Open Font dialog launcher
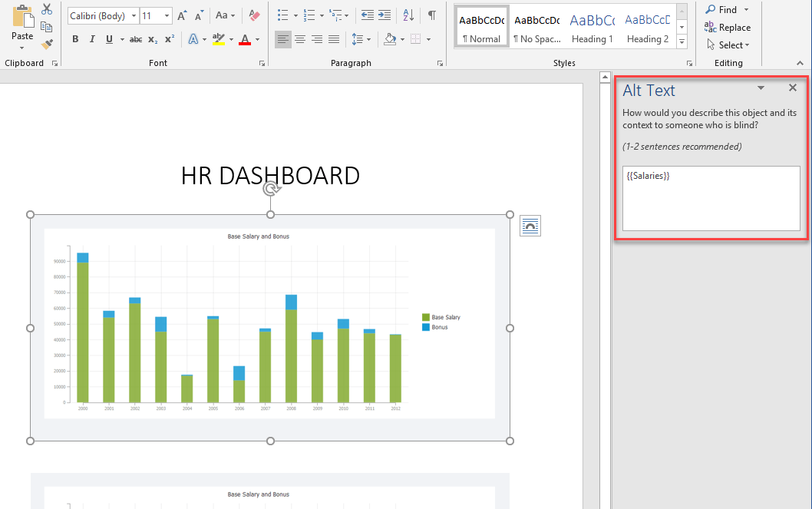The image size is (812, 509). click(262, 63)
